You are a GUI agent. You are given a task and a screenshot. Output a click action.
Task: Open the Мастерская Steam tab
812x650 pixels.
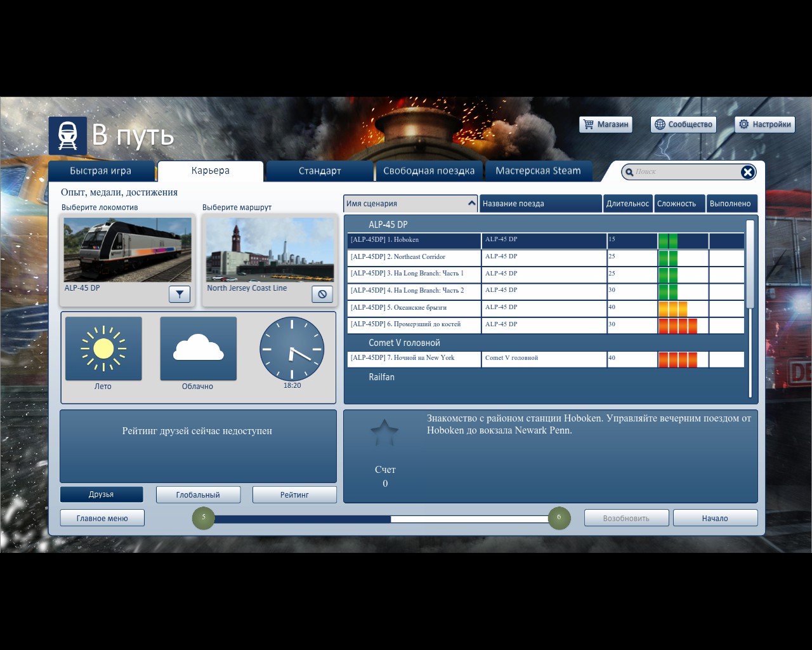click(538, 171)
